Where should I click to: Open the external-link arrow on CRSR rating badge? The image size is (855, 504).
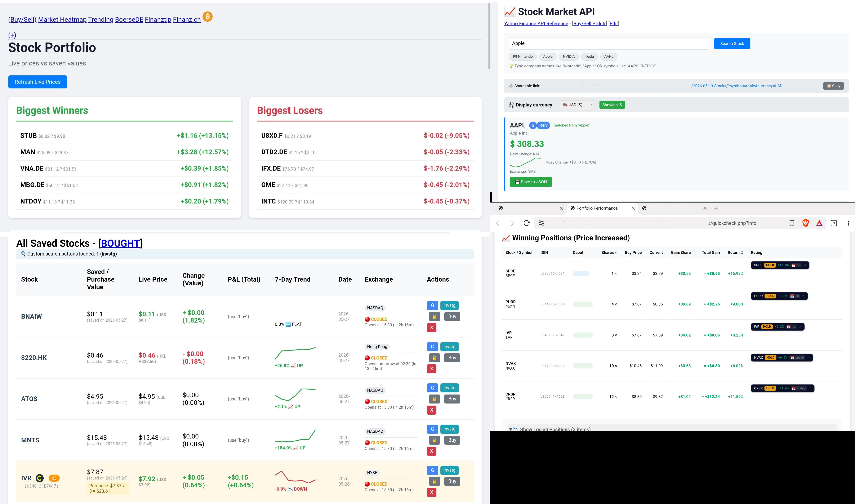pyautogui.click(x=810, y=388)
